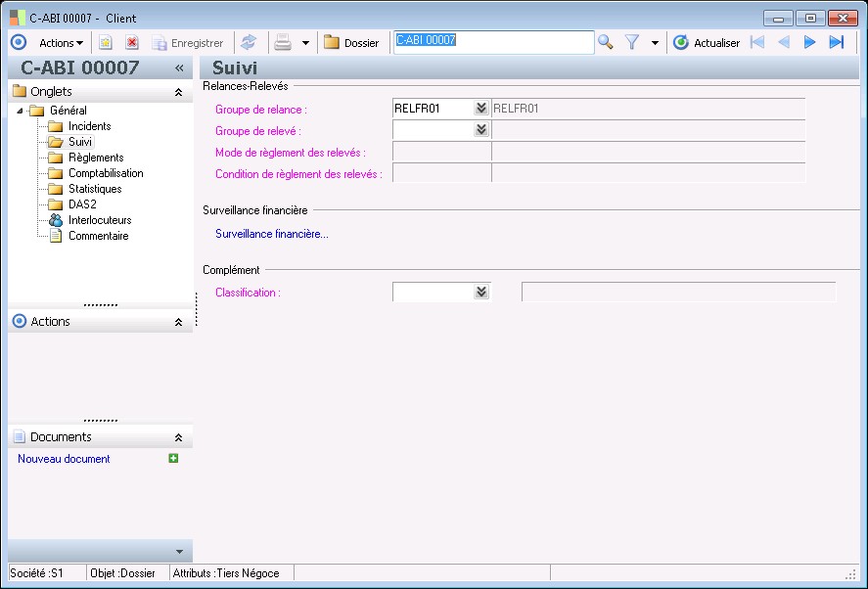Image resolution: width=868 pixels, height=589 pixels.
Task: Open the Classification dropdown
Action: point(480,292)
